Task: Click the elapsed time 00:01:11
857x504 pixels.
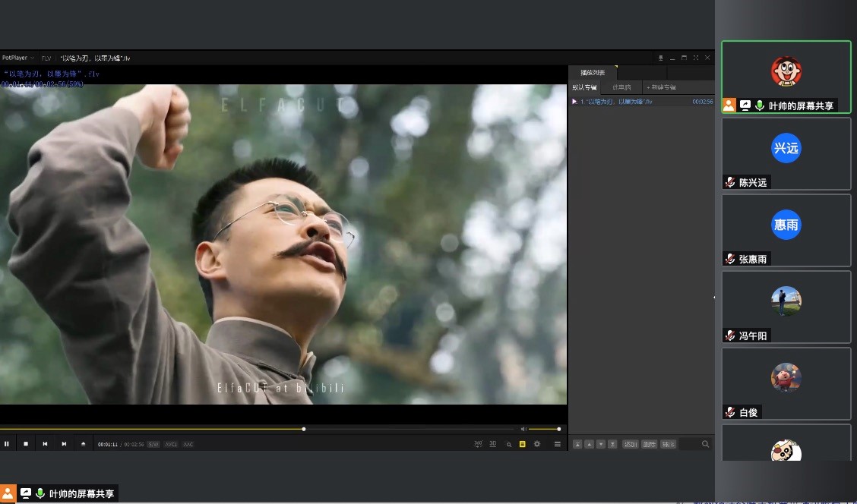Action: tap(108, 445)
